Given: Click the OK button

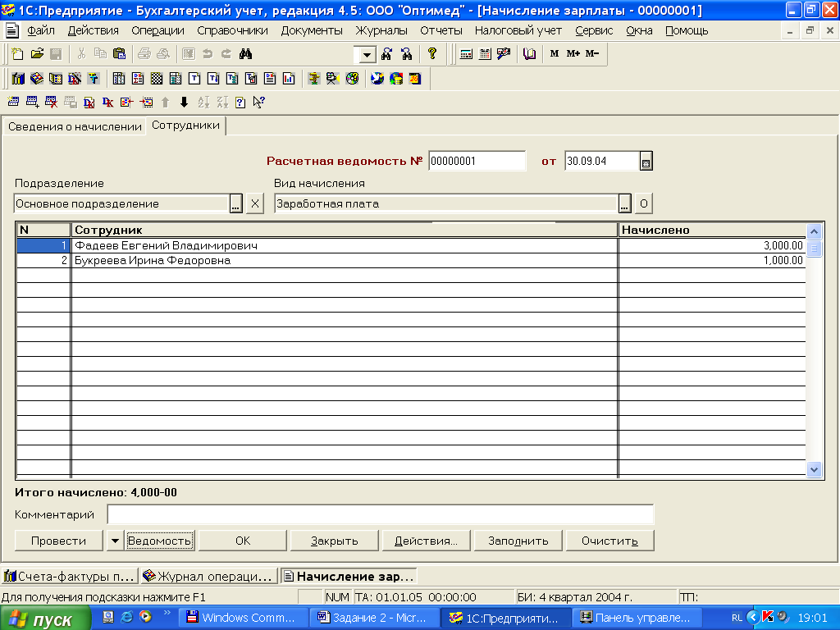Looking at the screenshot, I should pos(243,541).
